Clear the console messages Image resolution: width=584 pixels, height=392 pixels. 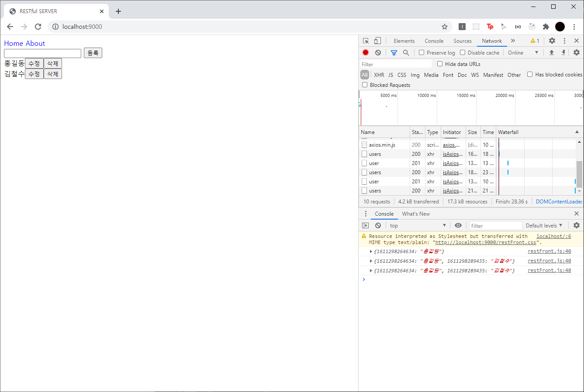click(378, 226)
